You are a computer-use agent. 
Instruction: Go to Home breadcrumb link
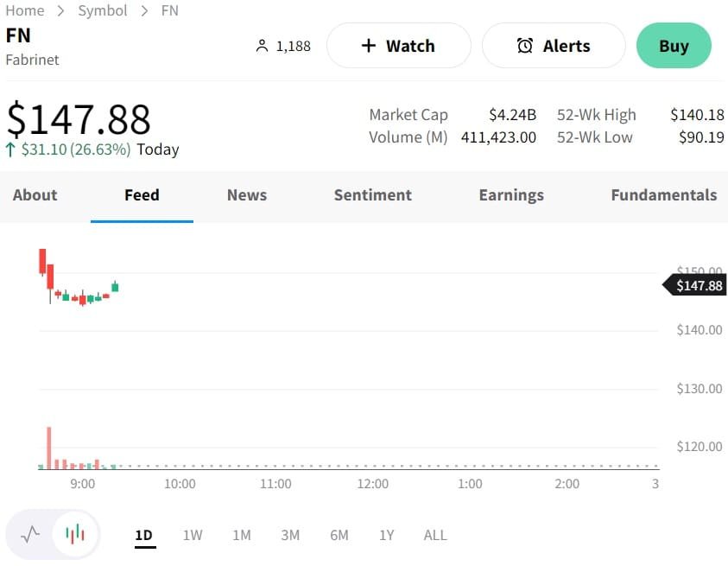point(24,10)
